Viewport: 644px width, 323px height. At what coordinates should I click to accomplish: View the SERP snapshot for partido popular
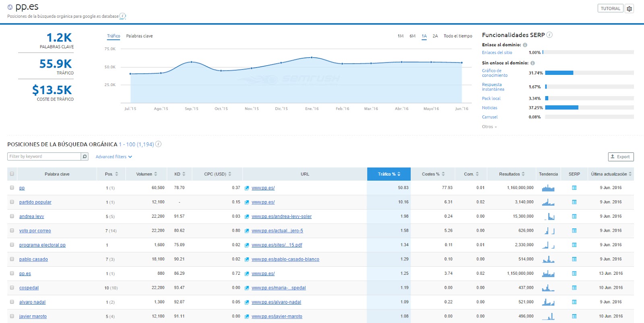574,202
